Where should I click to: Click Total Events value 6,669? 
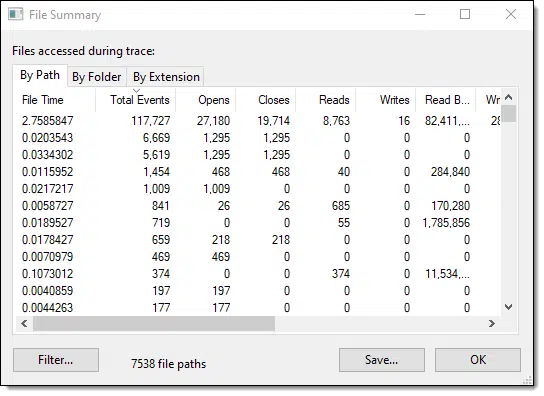coord(156,138)
